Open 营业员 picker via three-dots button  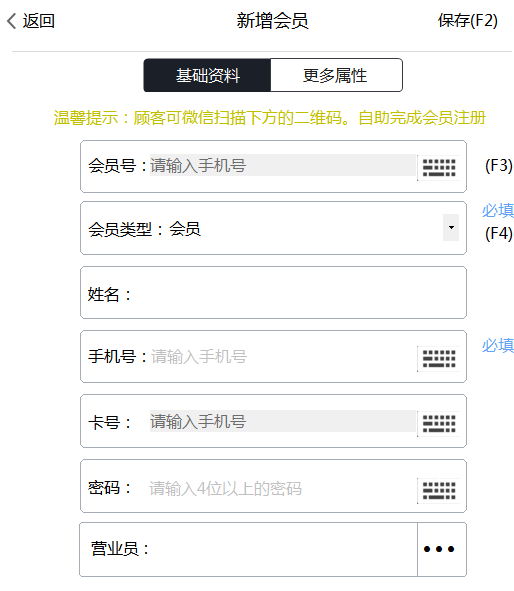[x=442, y=549]
